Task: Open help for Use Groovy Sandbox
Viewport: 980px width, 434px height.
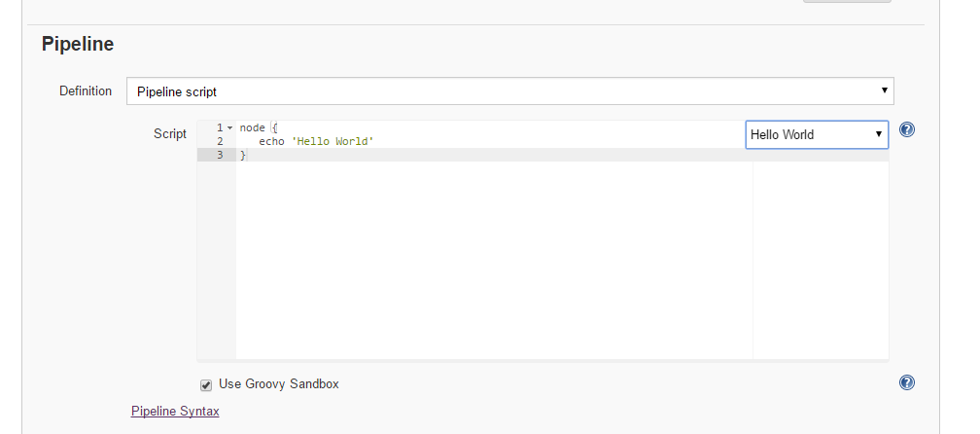Action: tap(907, 382)
